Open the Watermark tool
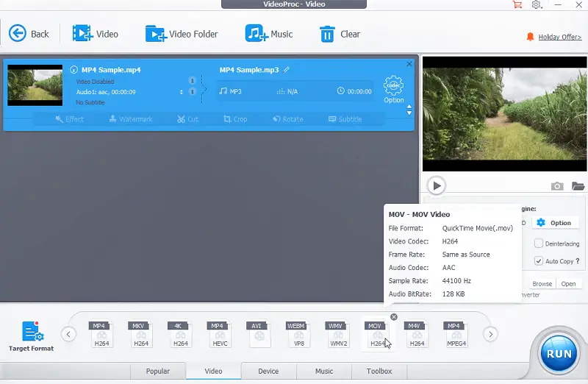Viewport: 588px width, 384px height. click(131, 119)
